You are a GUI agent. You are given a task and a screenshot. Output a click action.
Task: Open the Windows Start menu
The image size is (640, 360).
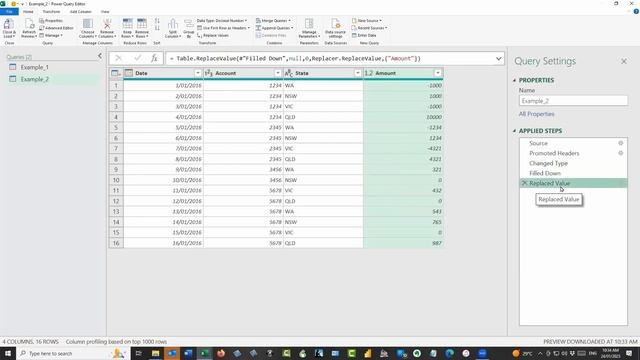pos(8,353)
